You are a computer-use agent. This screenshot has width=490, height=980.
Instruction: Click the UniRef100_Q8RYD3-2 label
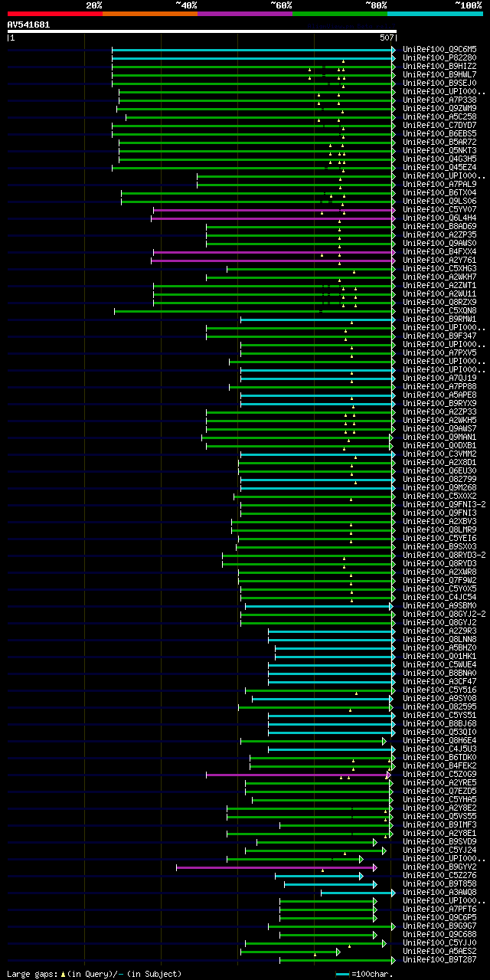pyautogui.click(x=444, y=556)
